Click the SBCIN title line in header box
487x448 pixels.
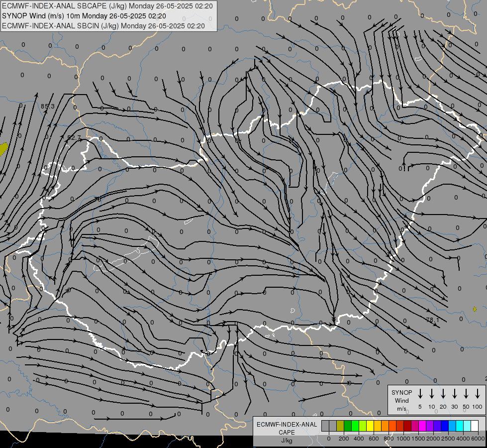click(x=103, y=26)
